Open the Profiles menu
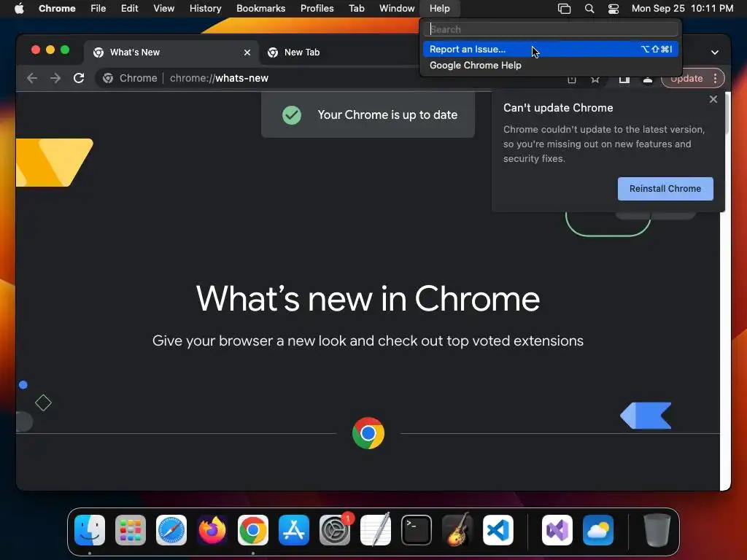747x560 pixels. [x=317, y=8]
